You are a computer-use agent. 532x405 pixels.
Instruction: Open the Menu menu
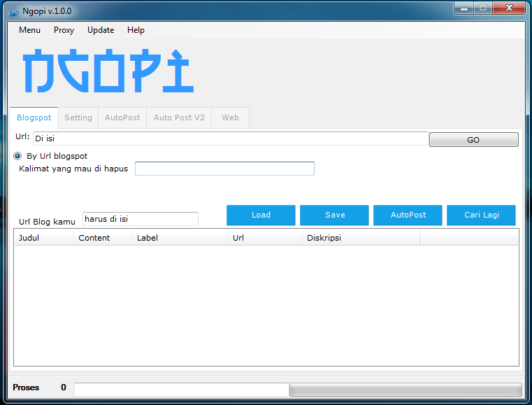29,30
